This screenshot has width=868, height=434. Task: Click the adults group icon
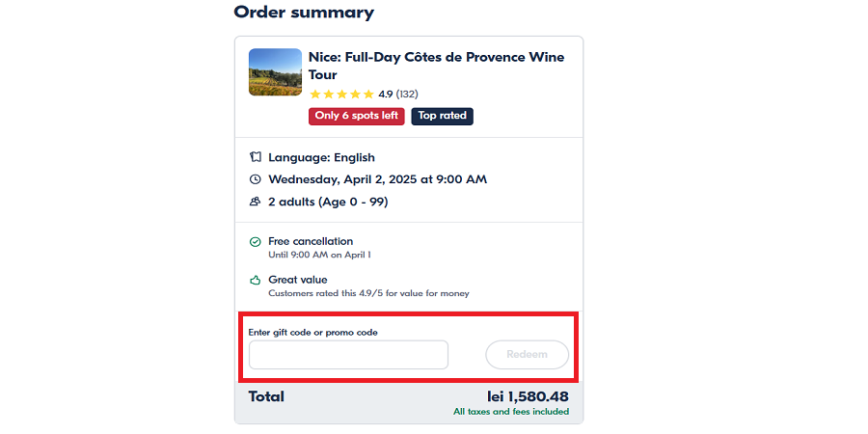[256, 202]
